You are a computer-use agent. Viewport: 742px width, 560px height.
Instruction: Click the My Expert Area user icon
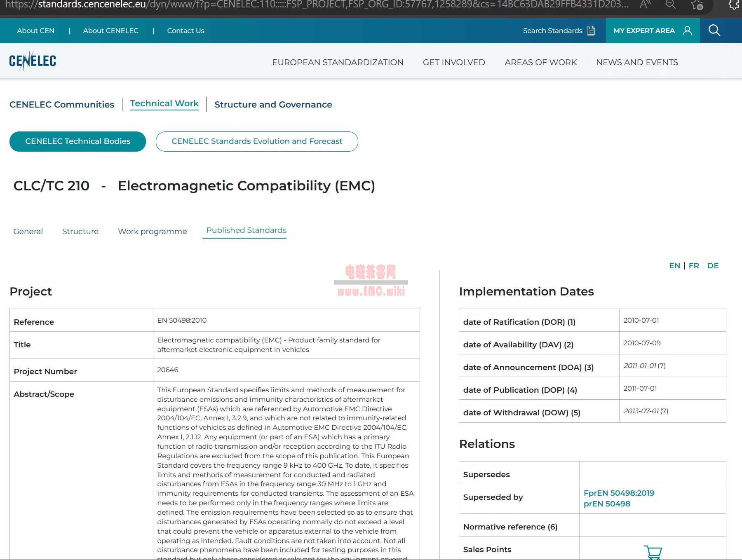pos(687,30)
